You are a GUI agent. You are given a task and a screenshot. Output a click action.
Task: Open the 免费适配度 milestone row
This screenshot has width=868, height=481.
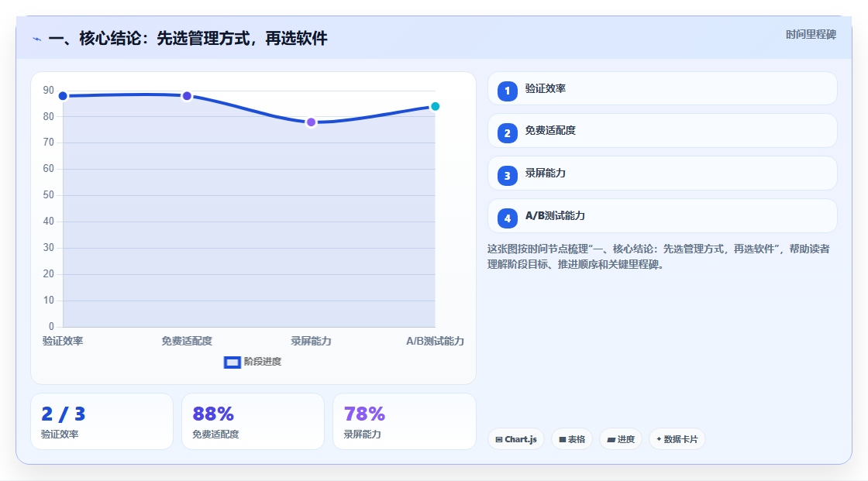coord(662,131)
